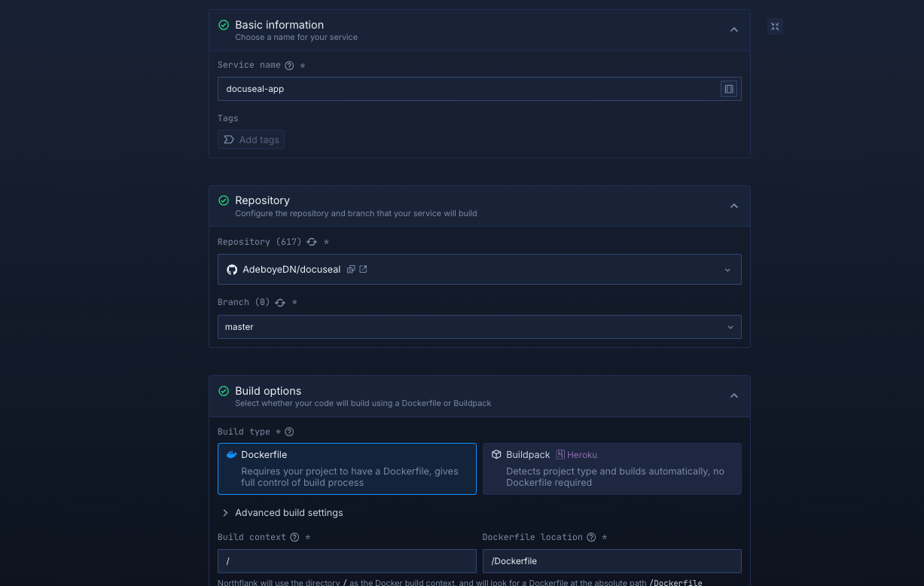The image size is (924, 586).
Task: Expand Advanced build settings
Action: pyautogui.click(x=288, y=513)
